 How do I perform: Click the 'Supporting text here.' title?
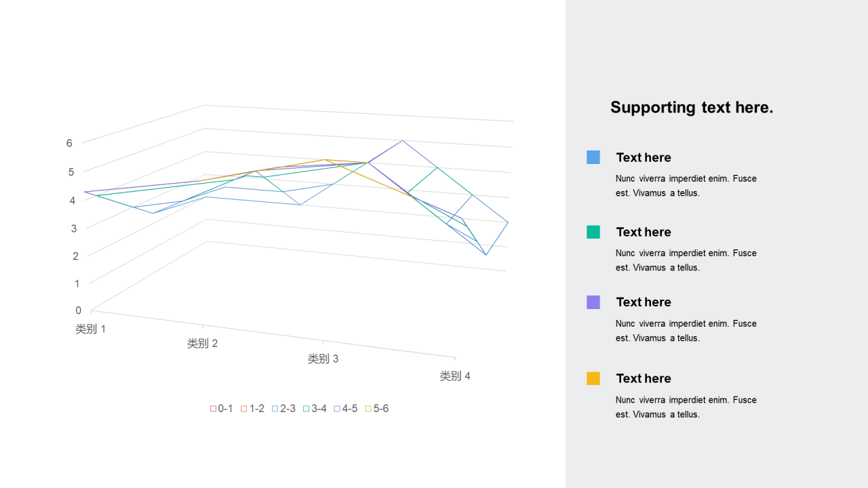coord(692,107)
